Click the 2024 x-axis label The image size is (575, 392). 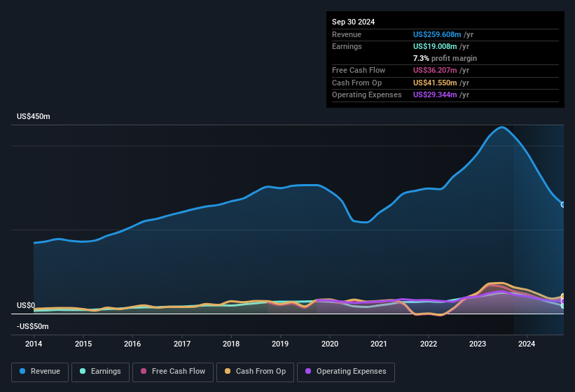(527, 344)
